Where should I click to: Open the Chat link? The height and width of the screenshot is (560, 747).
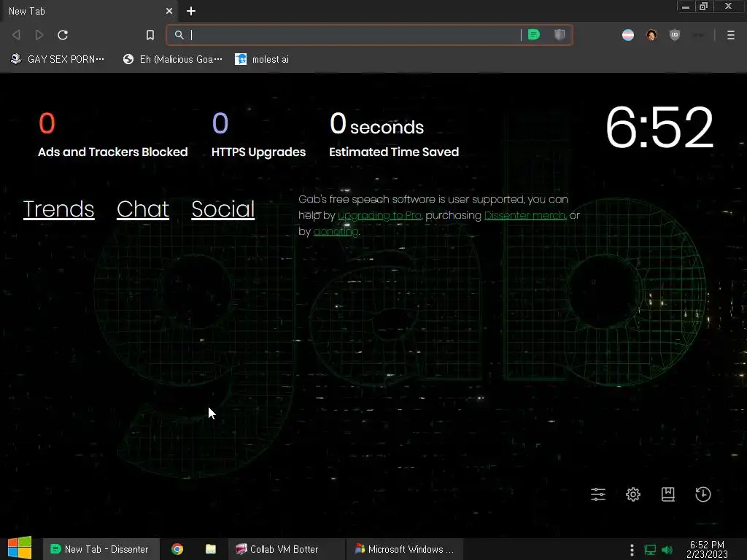click(143, 209)
